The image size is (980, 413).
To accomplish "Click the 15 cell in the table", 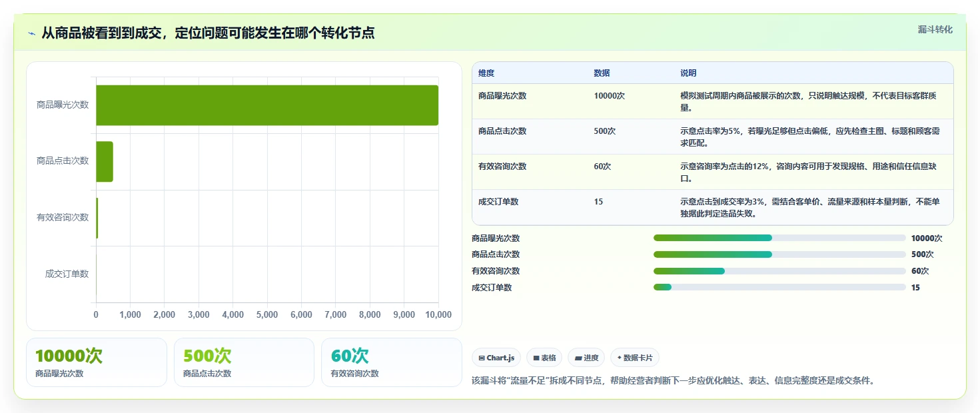I will click(598, 202).
